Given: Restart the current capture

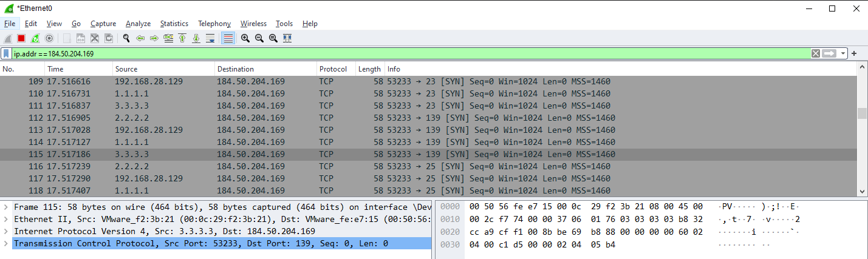Looking at the screenshot, I should coord(35,38).
